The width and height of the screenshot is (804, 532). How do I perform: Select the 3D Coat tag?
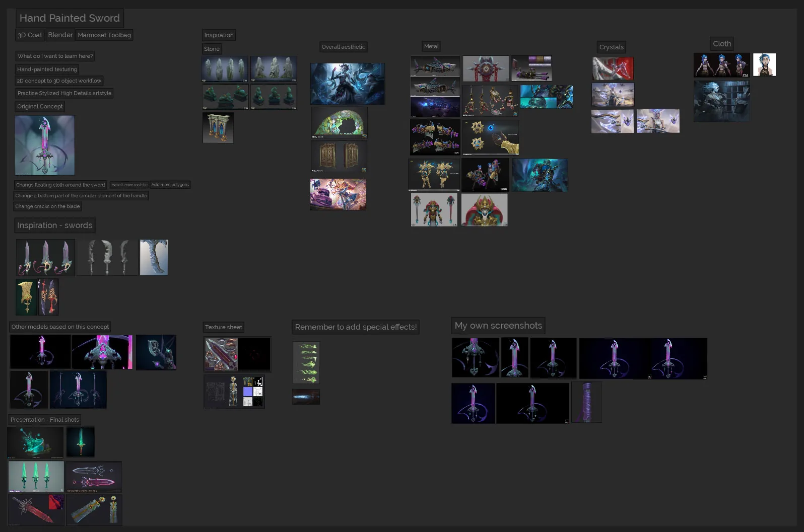tap(30, 35)
